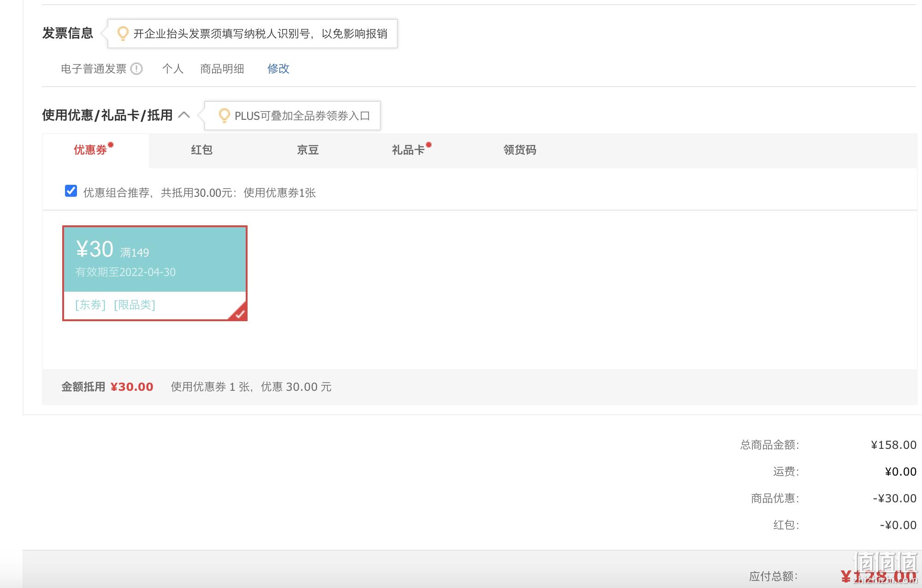Open the 礼品卡 tab
922x588 pixels.
(x=408, y=150)
